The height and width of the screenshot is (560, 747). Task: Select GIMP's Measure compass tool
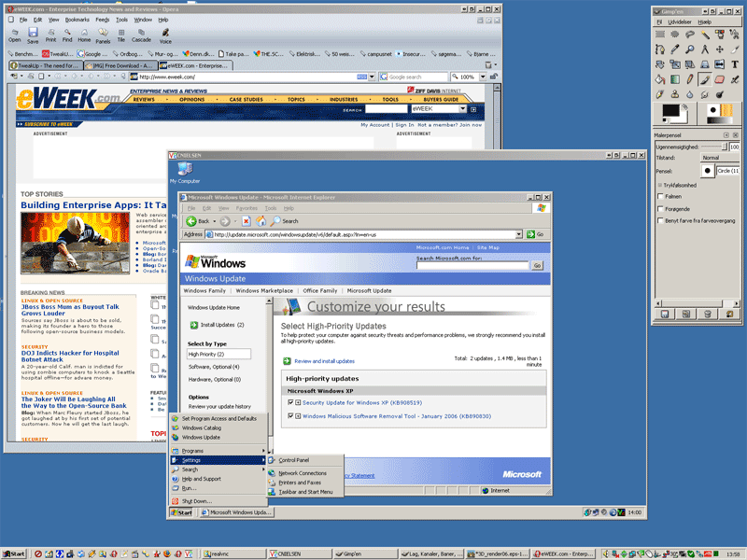point(705,49)
